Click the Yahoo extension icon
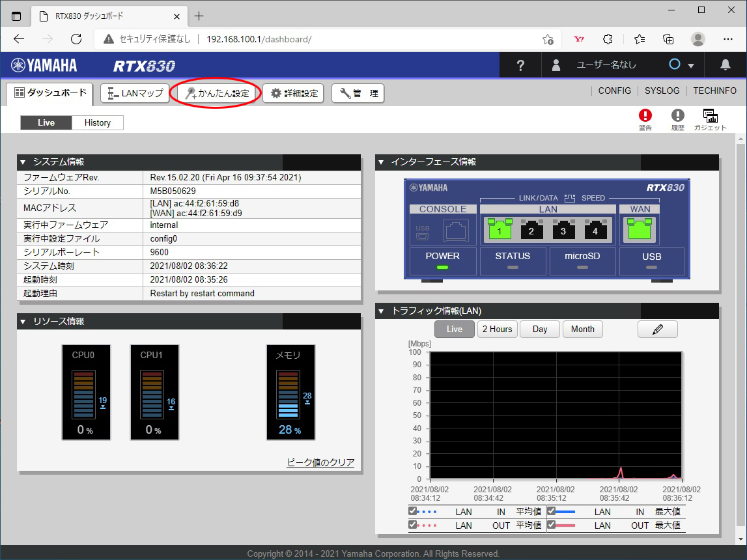Image resolution: width=747 pixels, height=560 pixels. tap(579, 39)
